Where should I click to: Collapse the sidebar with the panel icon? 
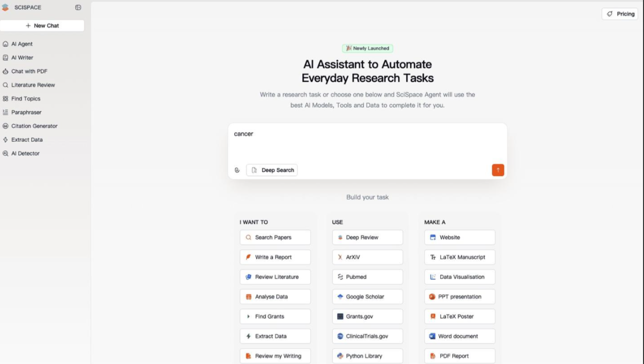78,8
